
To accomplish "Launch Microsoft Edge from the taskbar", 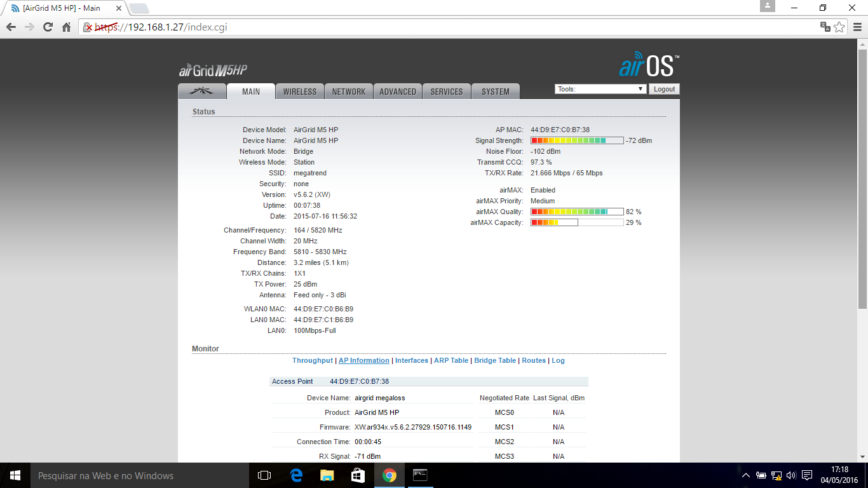I will point(295,475).
